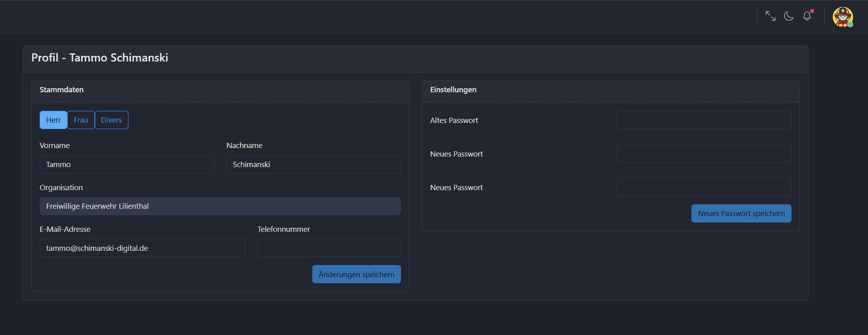
Task: Choose the Frau salutation option
Action: pos(81,120)
